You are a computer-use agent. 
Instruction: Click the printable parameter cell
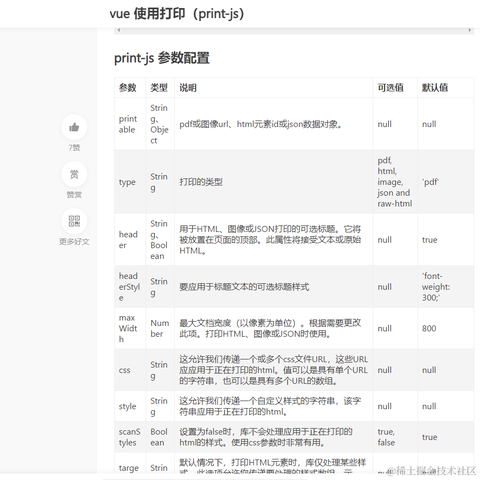[130, 124]
